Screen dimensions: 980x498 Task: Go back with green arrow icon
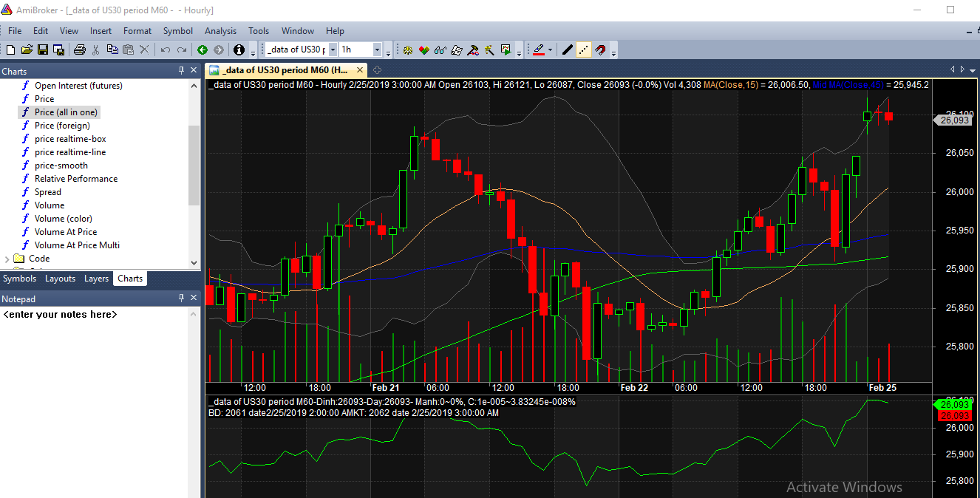click(203, 50)
